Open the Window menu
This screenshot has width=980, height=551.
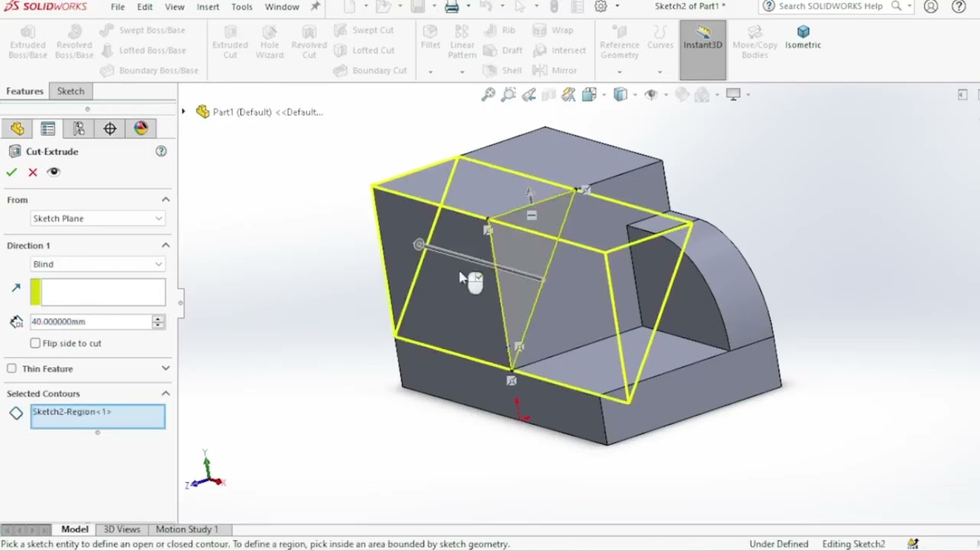click(282, 7)
